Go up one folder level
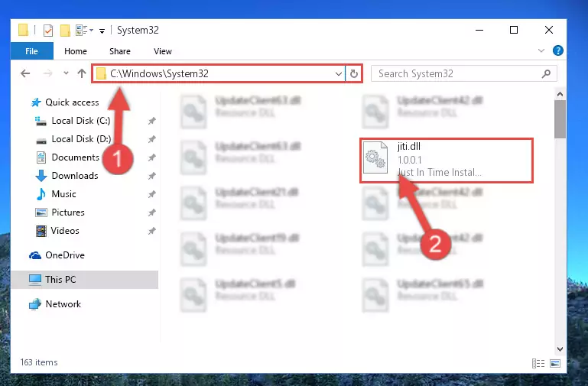The width and height of the screenshot is (588, 386). pos(82,73)
